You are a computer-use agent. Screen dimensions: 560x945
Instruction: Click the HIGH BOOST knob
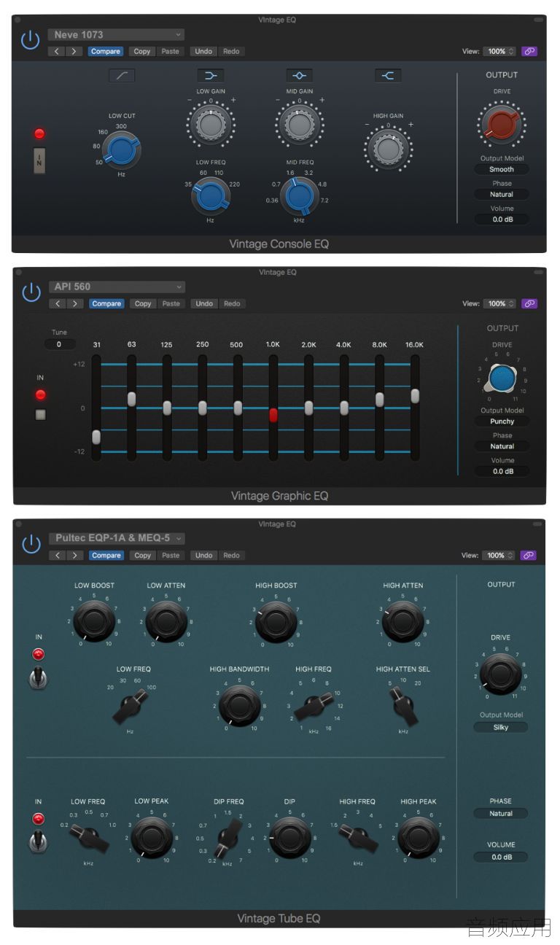tap(276, 621)
